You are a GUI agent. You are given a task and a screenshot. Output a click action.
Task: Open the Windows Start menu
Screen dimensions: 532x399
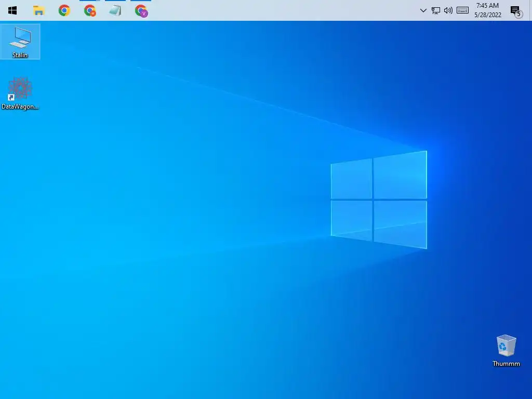pyautogui.click(x=12, y=10)
